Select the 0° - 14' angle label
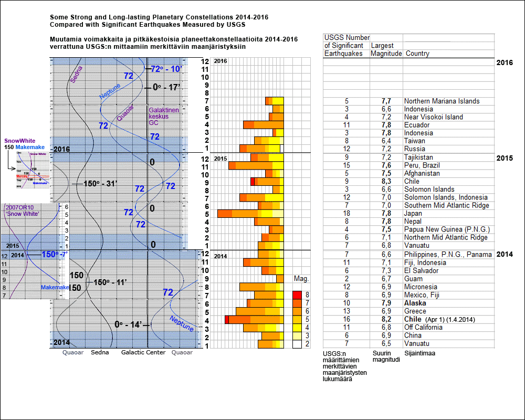Image resolution: width=525 pixels, height=420 pixels. pos(128,324)
